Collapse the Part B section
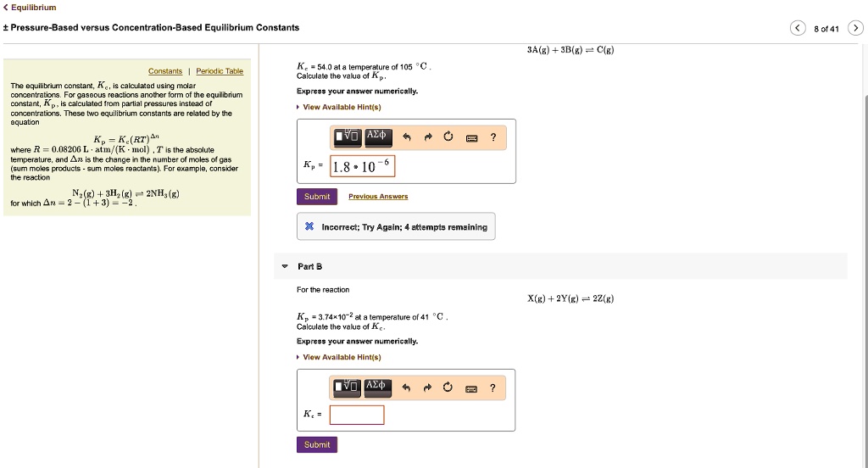 point(285,266)
